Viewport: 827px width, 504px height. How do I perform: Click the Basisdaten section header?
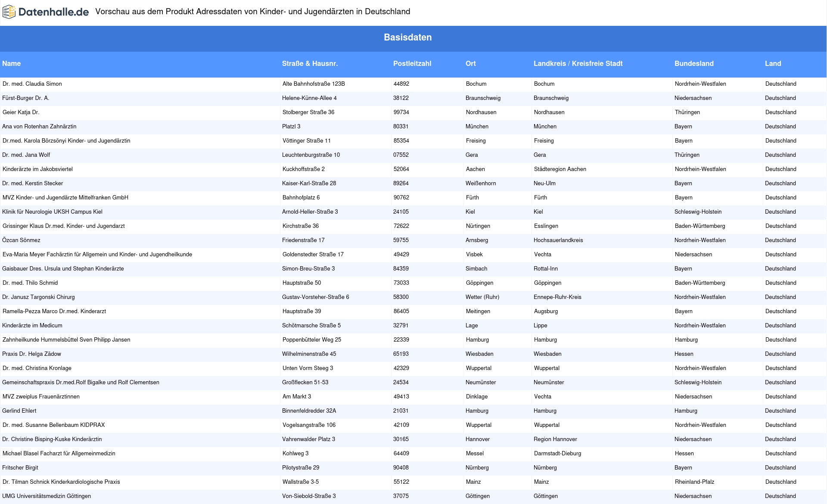[x=408, y=37]
